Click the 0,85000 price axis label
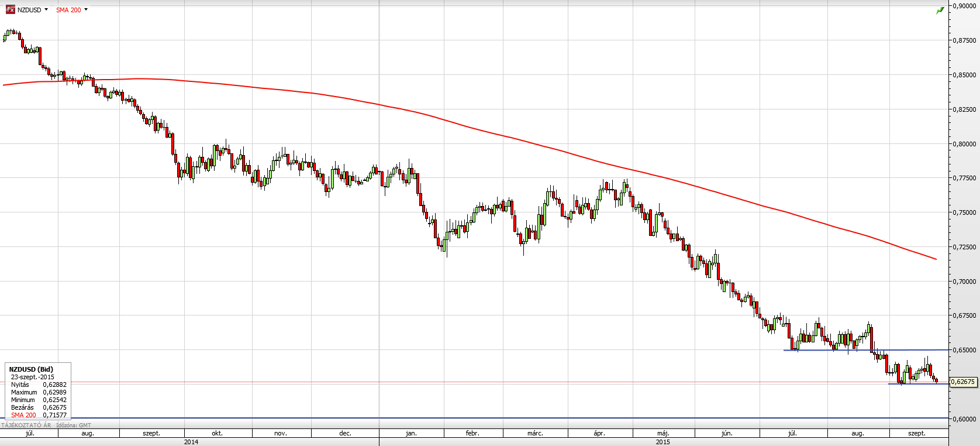The image size is (980, 446). pos(965,75)
